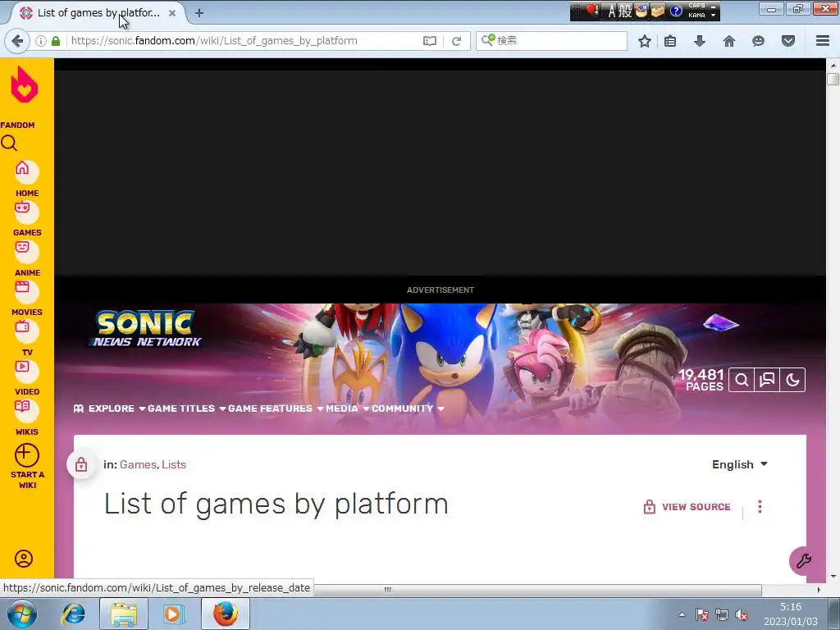The height and width of the screenshot is (630, 840).
Task: Toggle Reader View icon in address bar
Action: [430, 41]
